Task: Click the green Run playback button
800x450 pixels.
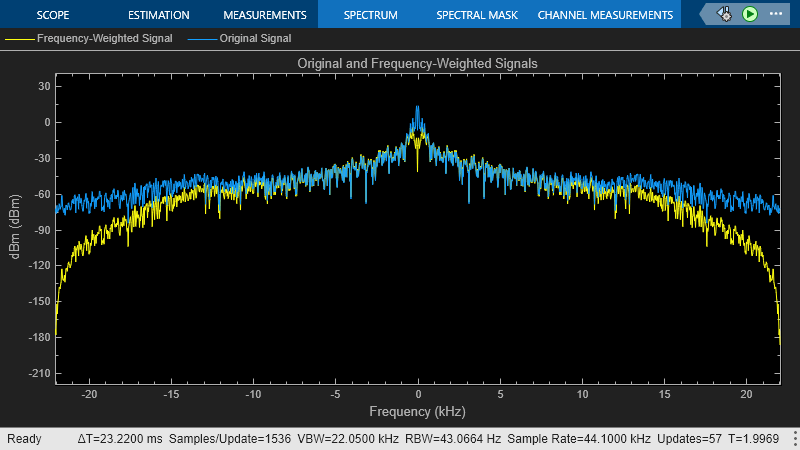Action: point(750,14)
